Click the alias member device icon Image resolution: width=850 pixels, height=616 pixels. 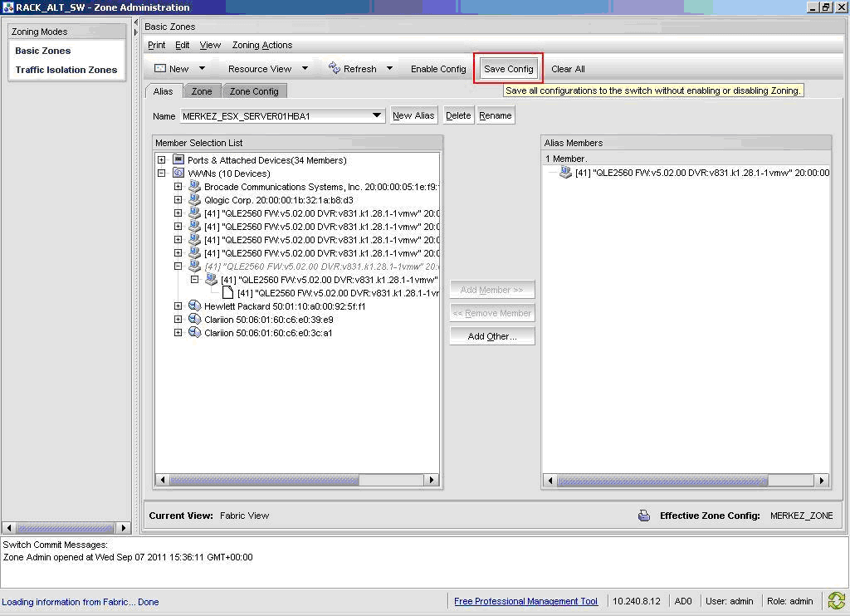click(x=565, y=173)
